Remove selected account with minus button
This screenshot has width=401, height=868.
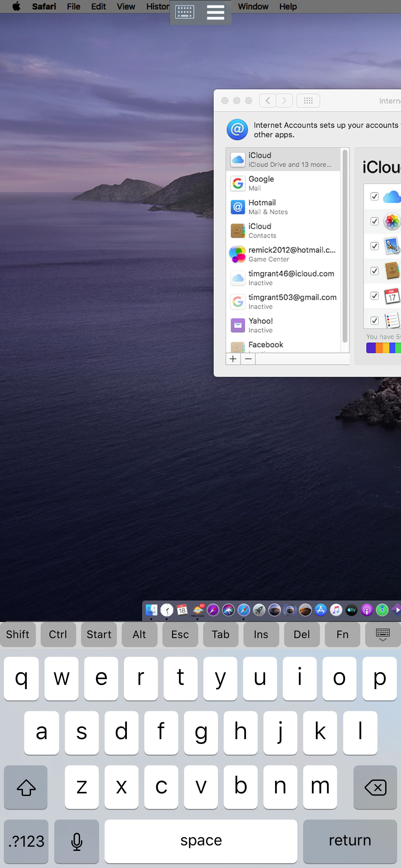(248, 359)
